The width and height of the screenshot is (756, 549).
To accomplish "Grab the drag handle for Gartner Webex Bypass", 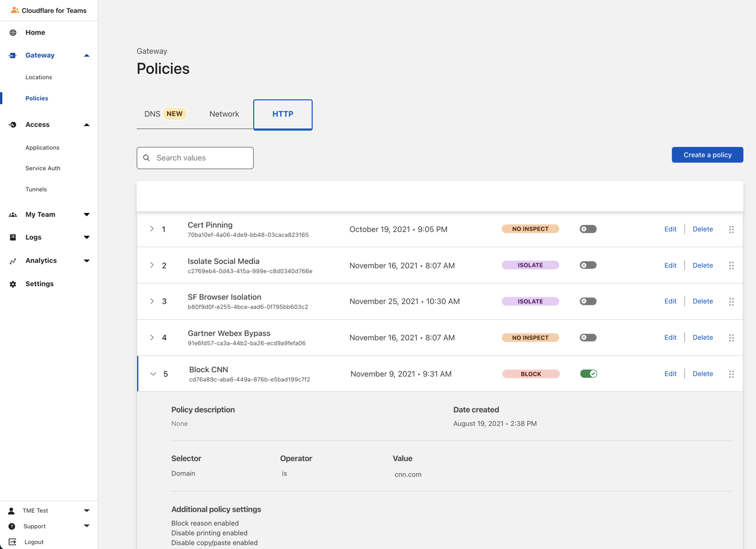I will tap(732, 338).
